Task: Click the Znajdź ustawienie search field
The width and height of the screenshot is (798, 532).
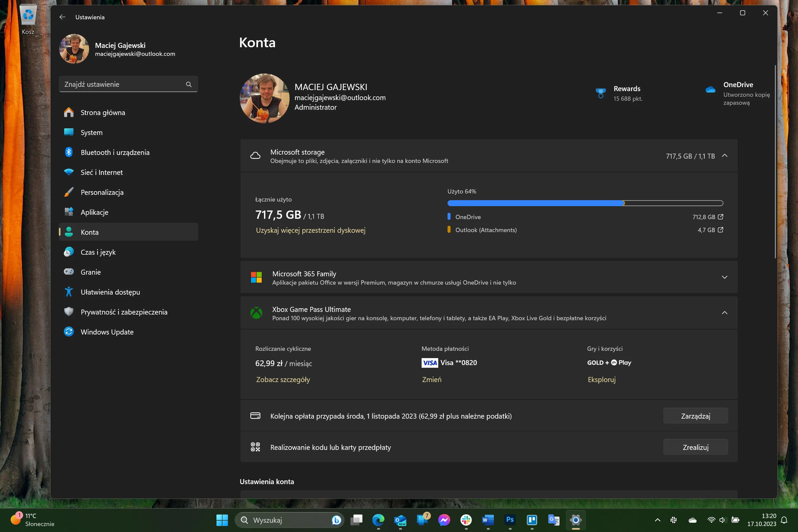Action: tap(128, 84)
